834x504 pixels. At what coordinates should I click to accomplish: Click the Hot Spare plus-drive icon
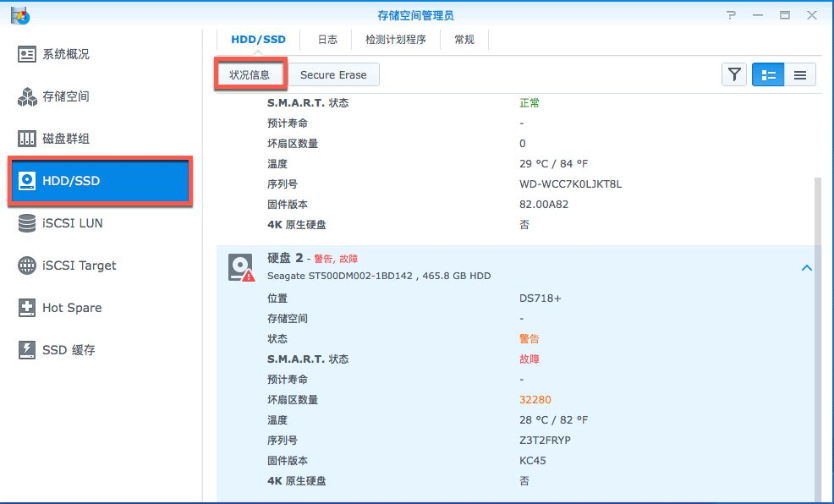(26, 308)
